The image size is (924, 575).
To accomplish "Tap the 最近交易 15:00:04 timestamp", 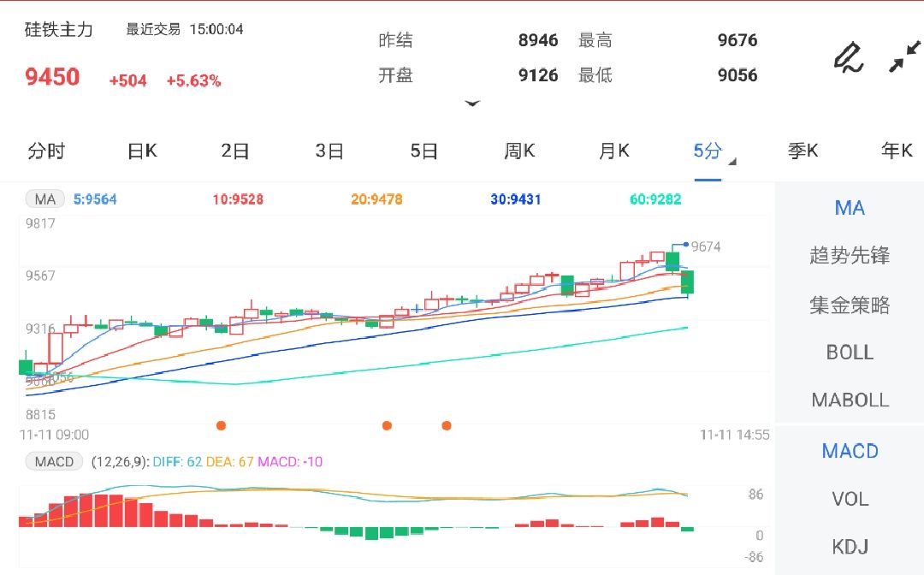I will [x=185, y=29].
